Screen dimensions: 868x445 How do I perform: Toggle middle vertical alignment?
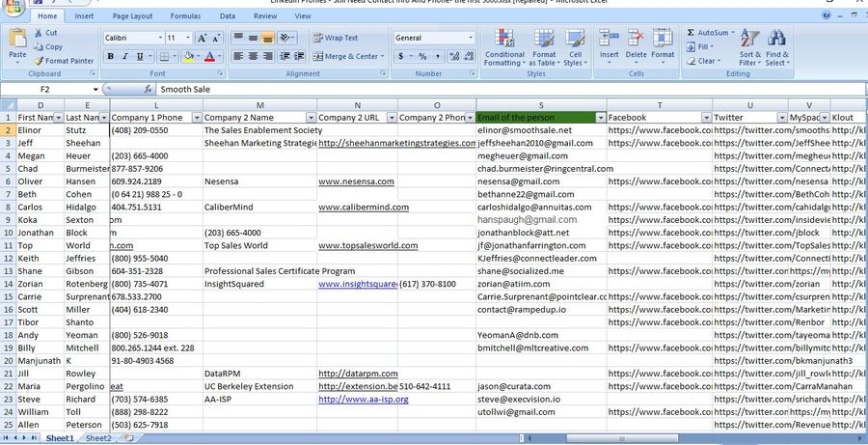(x=253, y=38)
